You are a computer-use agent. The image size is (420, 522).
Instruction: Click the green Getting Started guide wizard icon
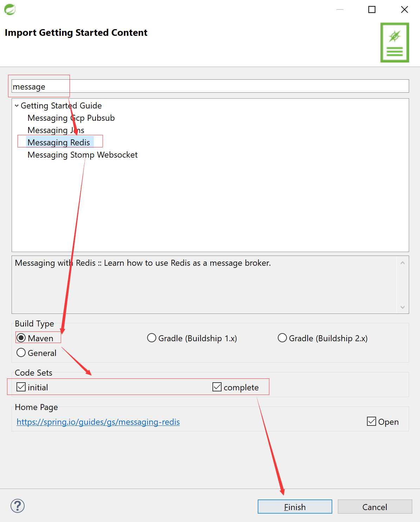pyautogui.click(x=395, y=42)
